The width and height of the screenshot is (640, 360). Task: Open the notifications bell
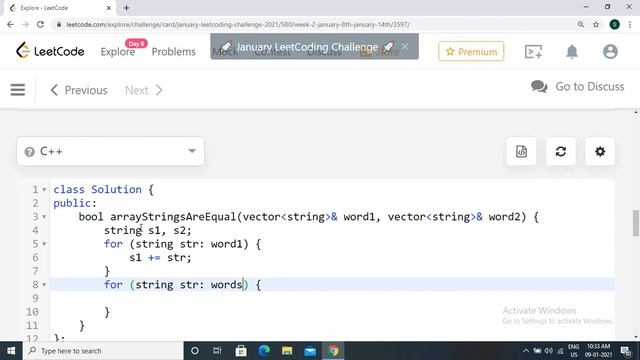(572, 51)
